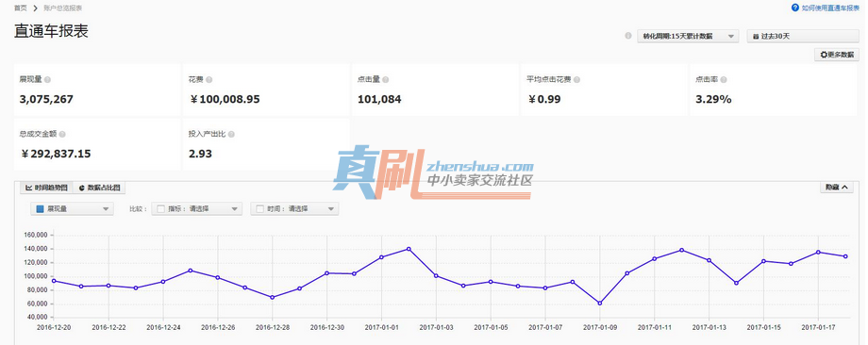Click help icon next to 点击率
Screen dimensions: 868x345
724,79
